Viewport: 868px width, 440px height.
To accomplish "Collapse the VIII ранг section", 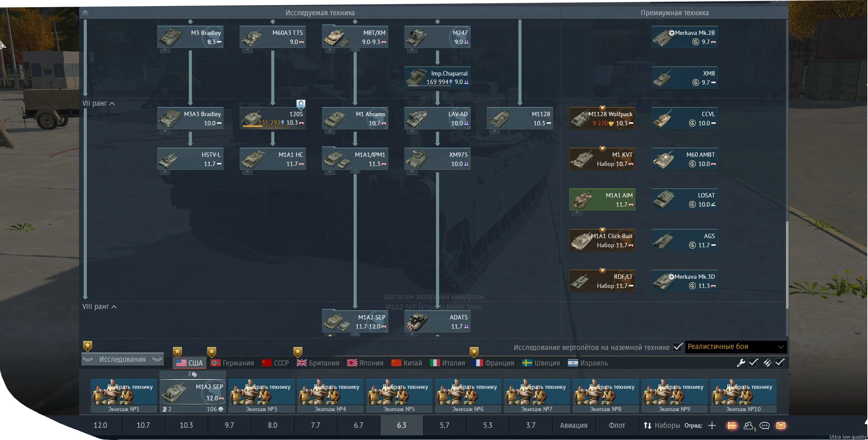I will coord(114,307).
